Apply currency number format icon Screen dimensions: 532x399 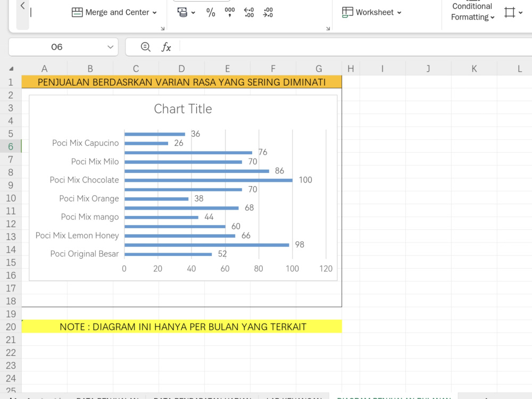pyautogui.click(x=182, y=13)
